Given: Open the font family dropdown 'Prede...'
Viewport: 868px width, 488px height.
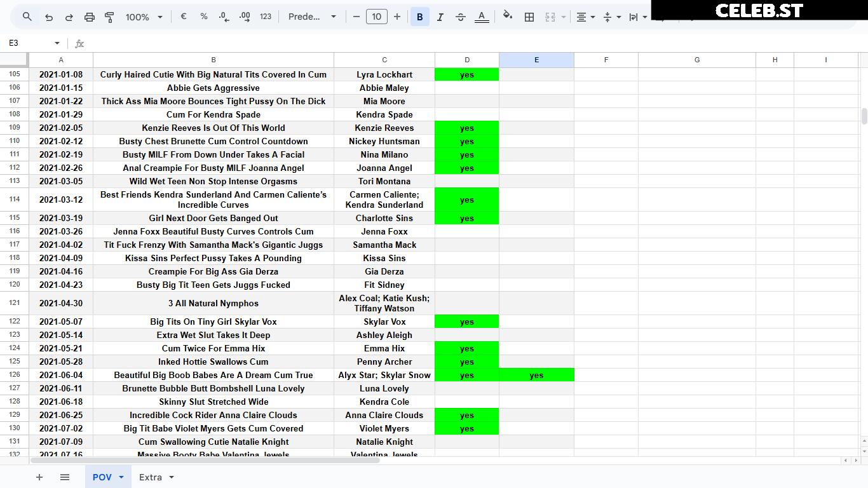Looking at the screenshot, I should (312, 17).
